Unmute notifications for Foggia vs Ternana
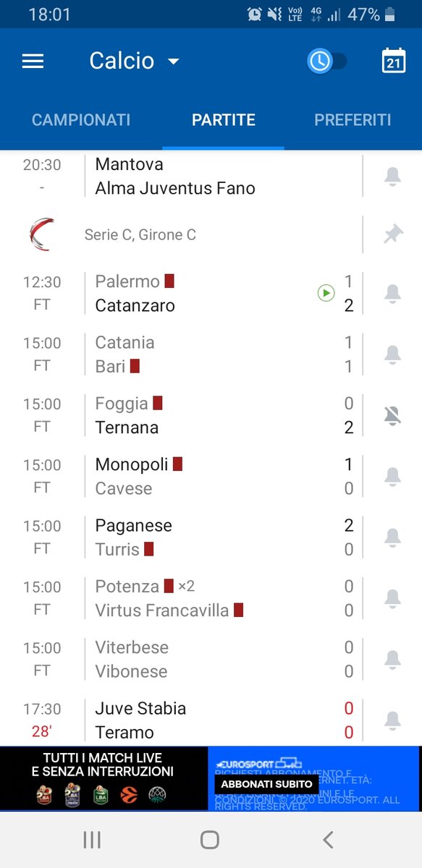Viewport: 422px width, 868px height. pyautogui.click(x=392, y=415)
